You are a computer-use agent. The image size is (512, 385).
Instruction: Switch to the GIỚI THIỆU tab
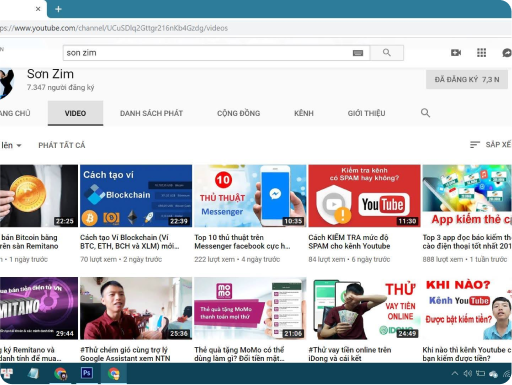click(366, 113)
